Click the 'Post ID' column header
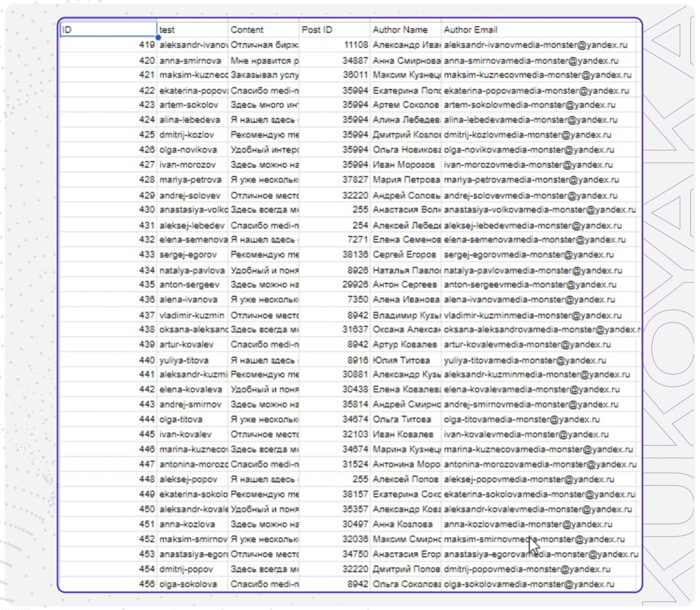 pyautogui.click(x=335, y=30)
